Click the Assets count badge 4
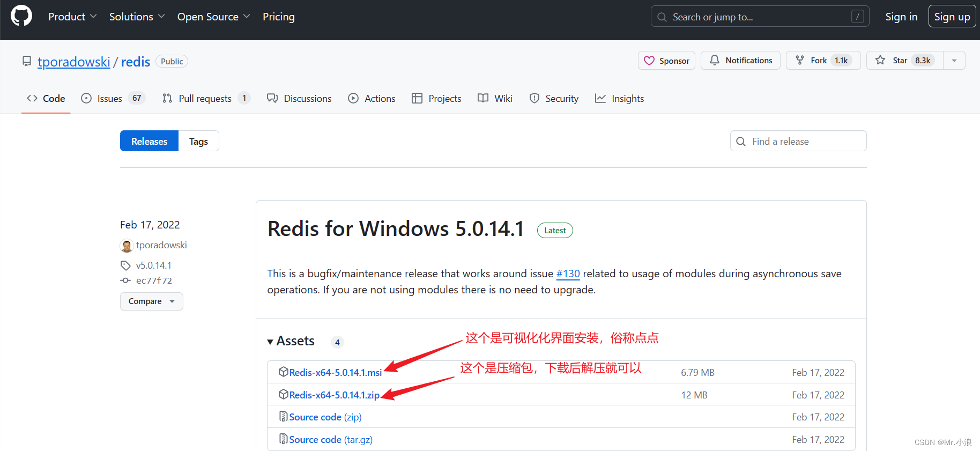Viewport: 980px width, 451px height. pos(337,342)
